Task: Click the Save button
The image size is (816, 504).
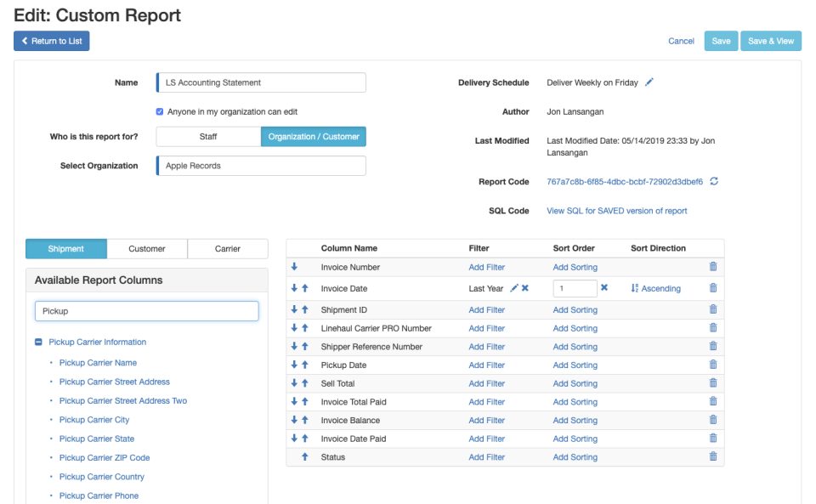Action: pyautogui.click(x=722, y=41)
